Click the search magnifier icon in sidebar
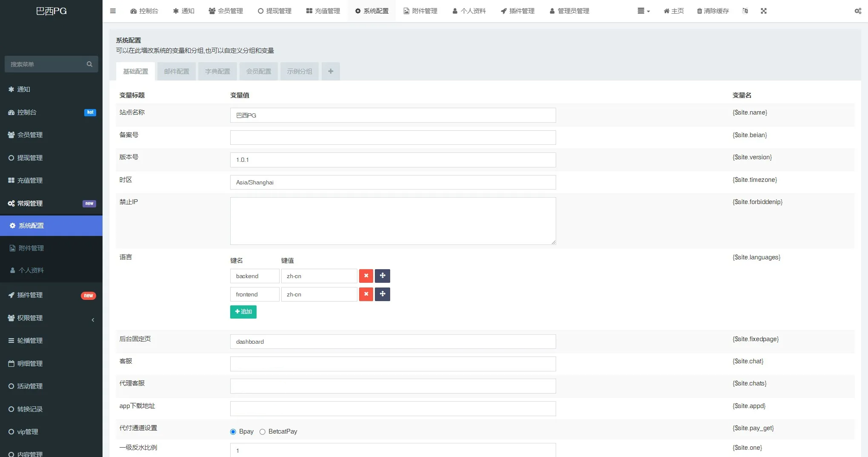This screenshot has height=457, width=868. coord(89,64)
